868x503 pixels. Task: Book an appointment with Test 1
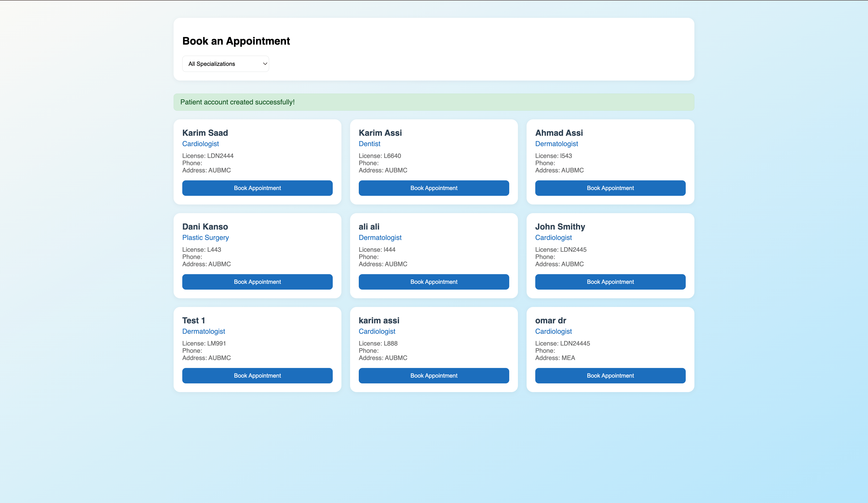(257, 375)
